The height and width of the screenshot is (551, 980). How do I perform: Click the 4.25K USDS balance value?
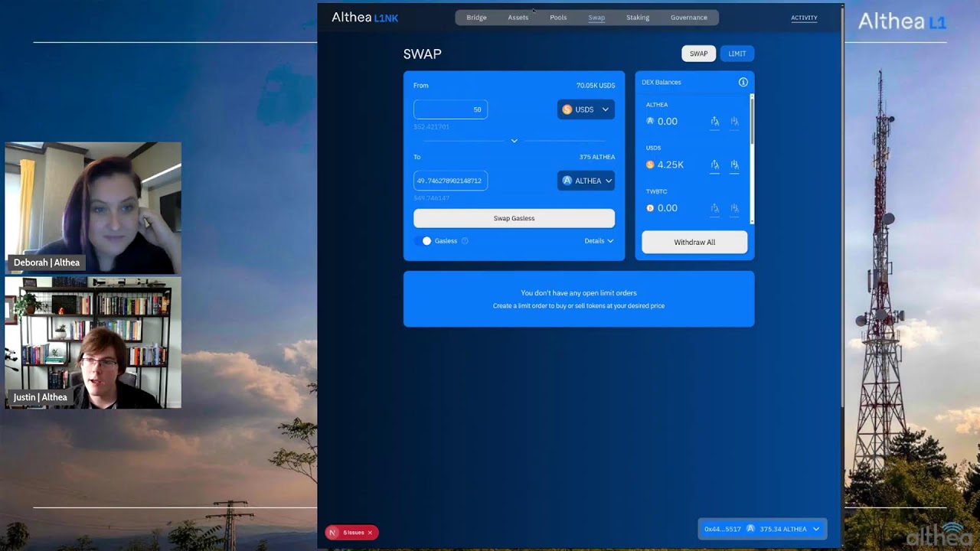click(x=671, y=165)
